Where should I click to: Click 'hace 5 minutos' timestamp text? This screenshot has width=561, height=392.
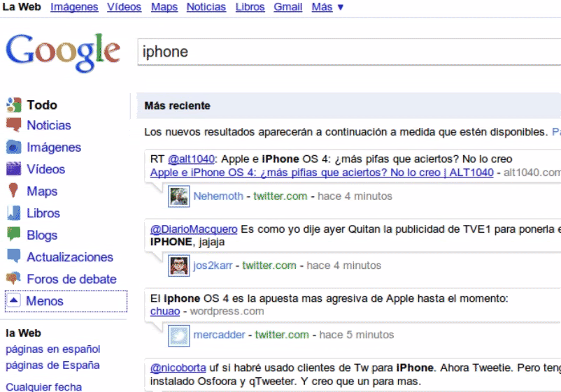coord(356,335)
